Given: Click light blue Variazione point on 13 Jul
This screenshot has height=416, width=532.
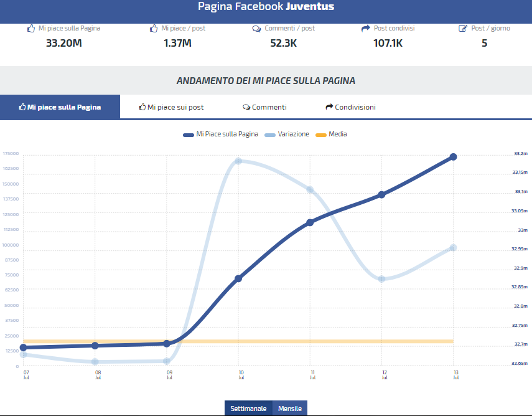Looking at the screenshot, I should tap(453, 248).
